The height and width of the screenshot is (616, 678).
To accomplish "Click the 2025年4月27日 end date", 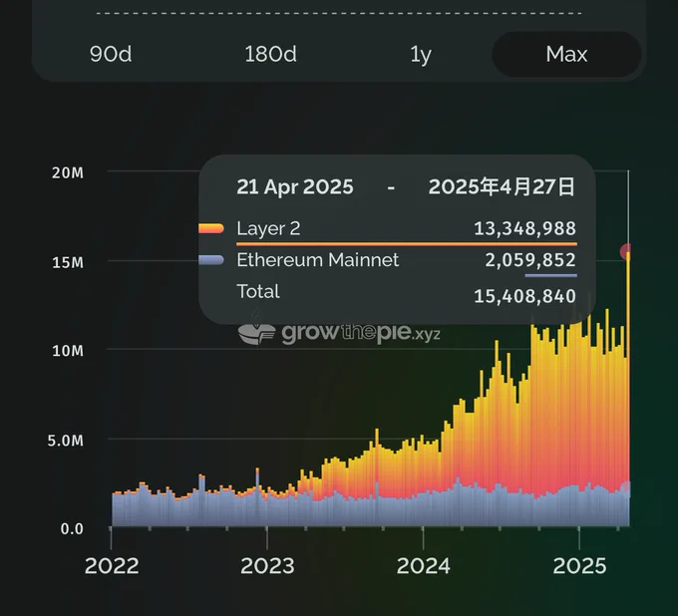I will 502,186.
